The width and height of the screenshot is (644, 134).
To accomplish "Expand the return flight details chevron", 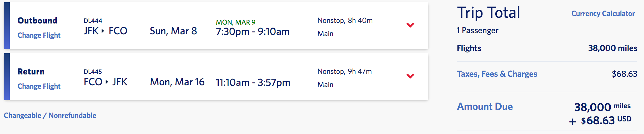I will point(410,76).
